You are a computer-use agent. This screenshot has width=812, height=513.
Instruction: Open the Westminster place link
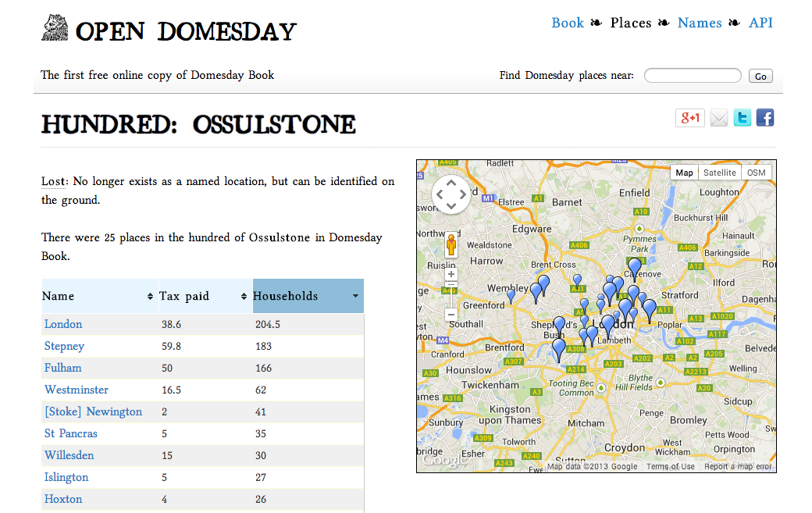[77, 390]
